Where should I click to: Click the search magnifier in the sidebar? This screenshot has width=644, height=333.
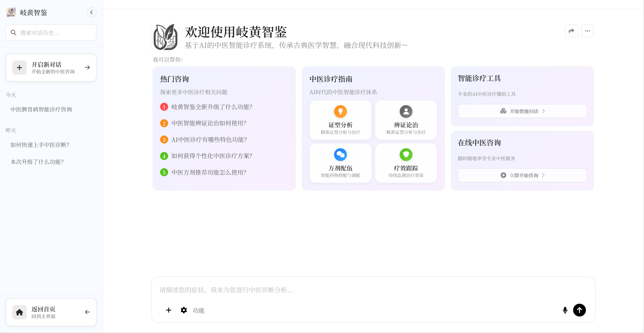tap(14, 32)
